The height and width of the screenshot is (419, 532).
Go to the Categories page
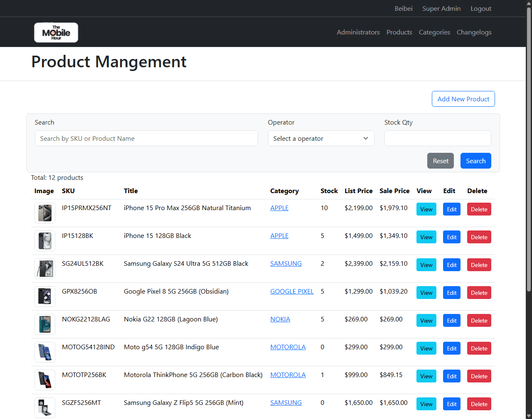pos(434,32)
